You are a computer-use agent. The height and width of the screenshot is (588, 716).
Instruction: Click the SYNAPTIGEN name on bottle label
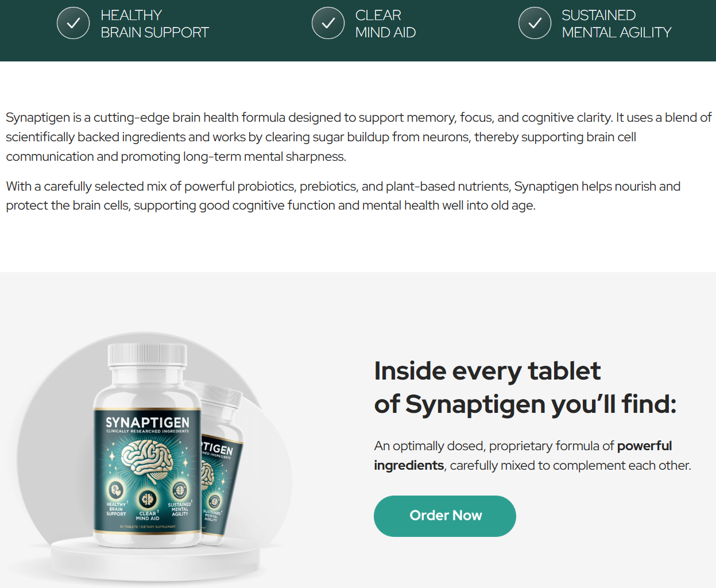(148, 422)
